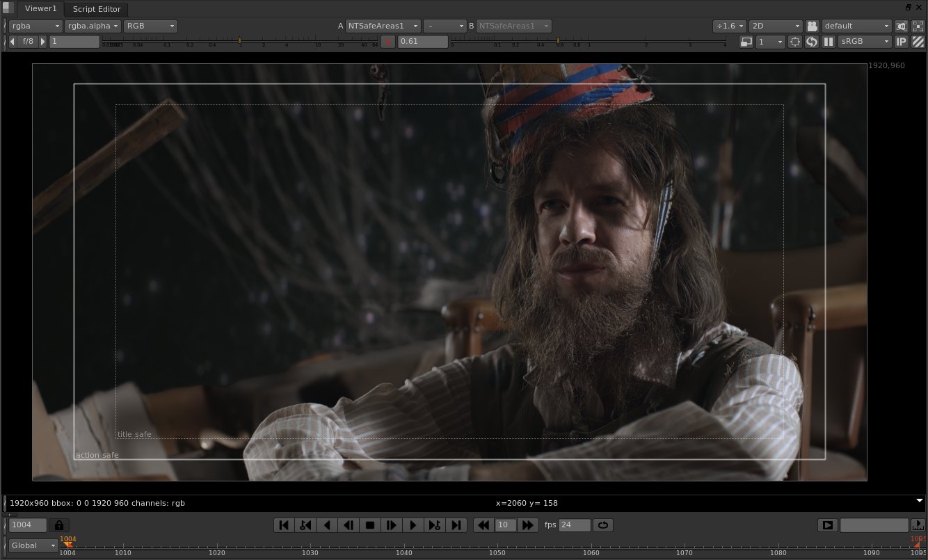
Task: Jump to previous keyframe button
Action: coord(305,525)
